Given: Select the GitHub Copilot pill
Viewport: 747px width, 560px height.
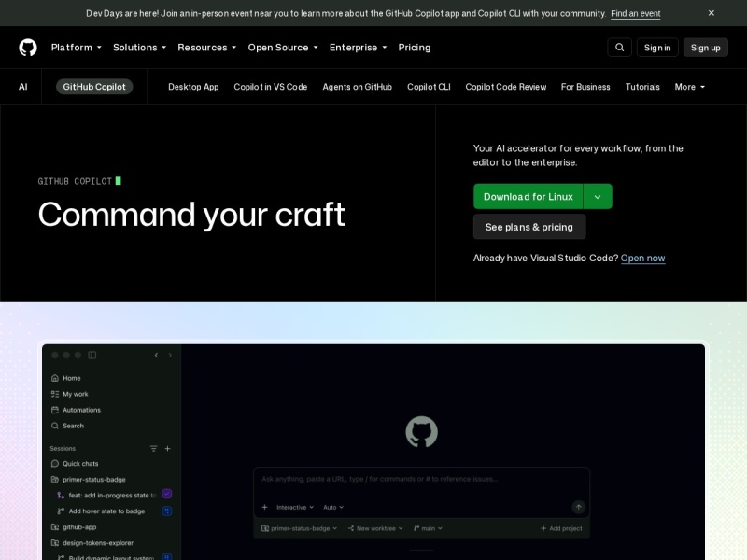Looking at the screenshot, I should pos(94,87).
